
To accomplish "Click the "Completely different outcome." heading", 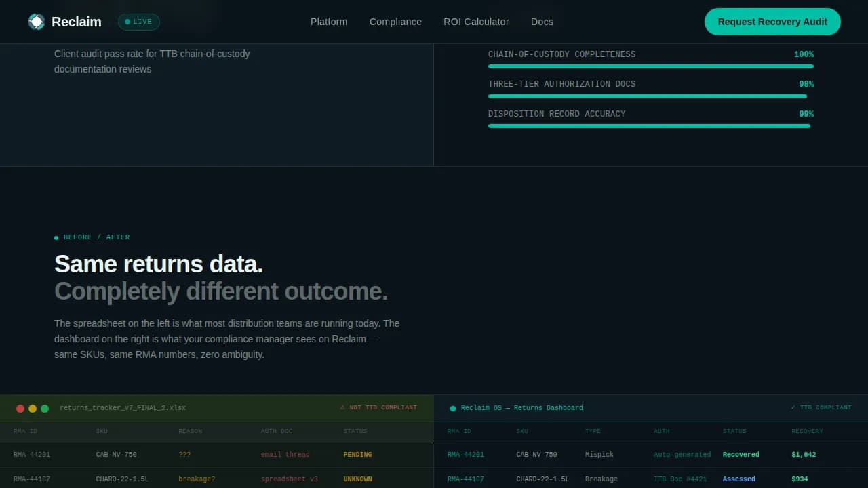I will click(221, 291).
